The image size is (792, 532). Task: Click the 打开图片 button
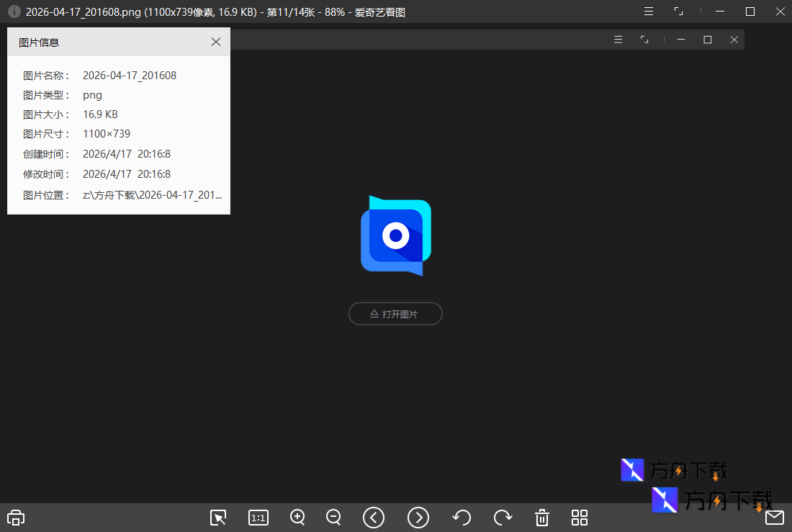(x=395, y=313)
